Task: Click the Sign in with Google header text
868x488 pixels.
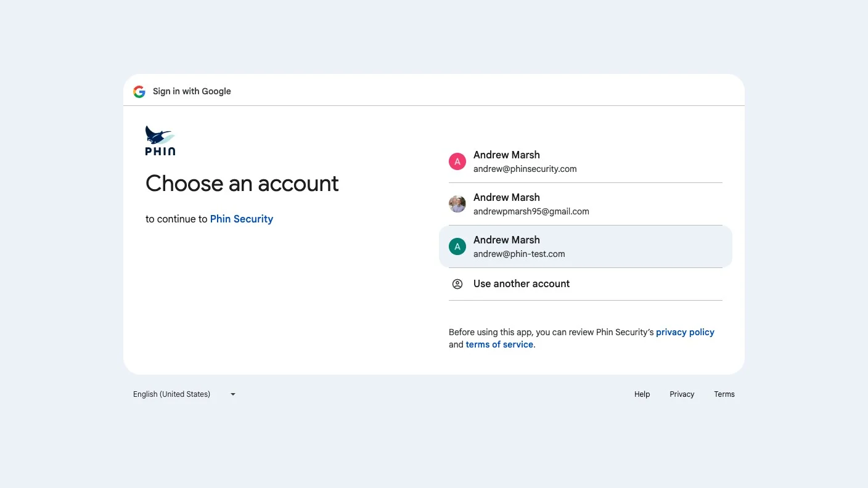Action: tap(192, 91)
